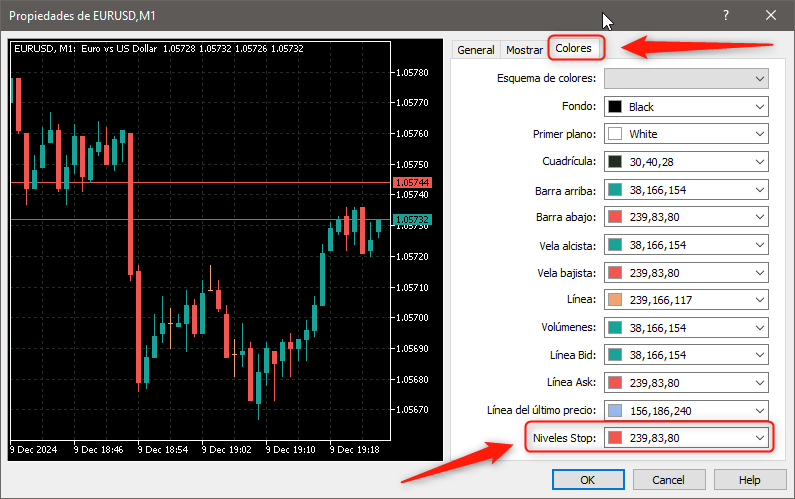Expand the Línea del último precio dropdown arrow

pos(760,410)
